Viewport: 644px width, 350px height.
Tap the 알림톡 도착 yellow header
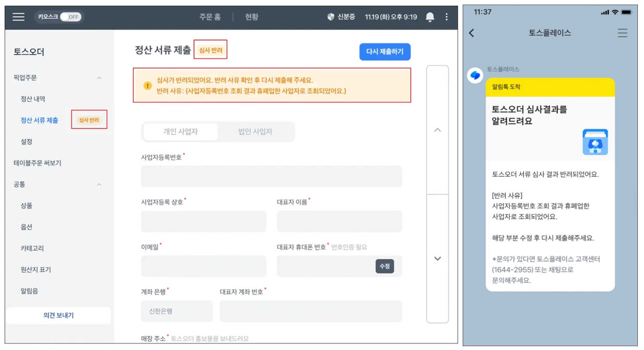[550, 87]
